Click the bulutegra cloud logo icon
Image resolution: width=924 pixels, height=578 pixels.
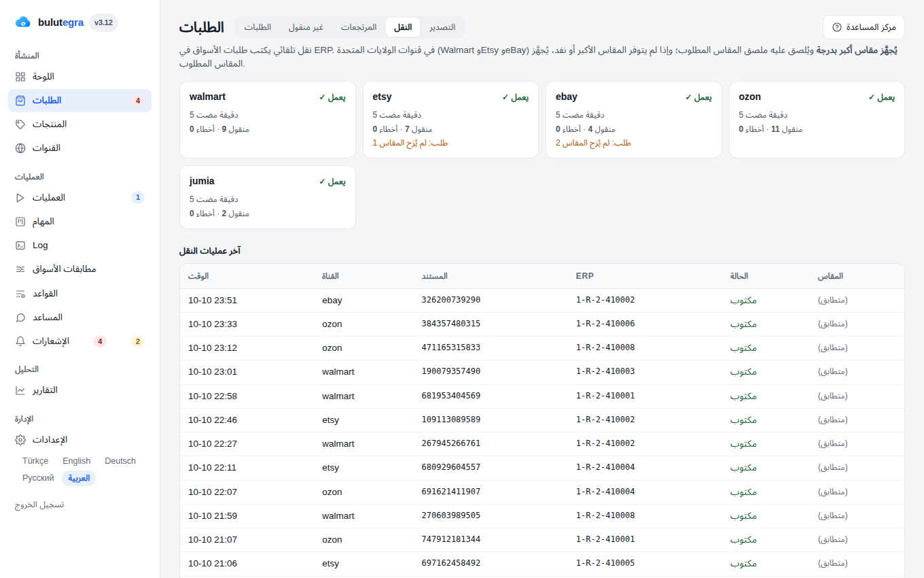[23, 22]
